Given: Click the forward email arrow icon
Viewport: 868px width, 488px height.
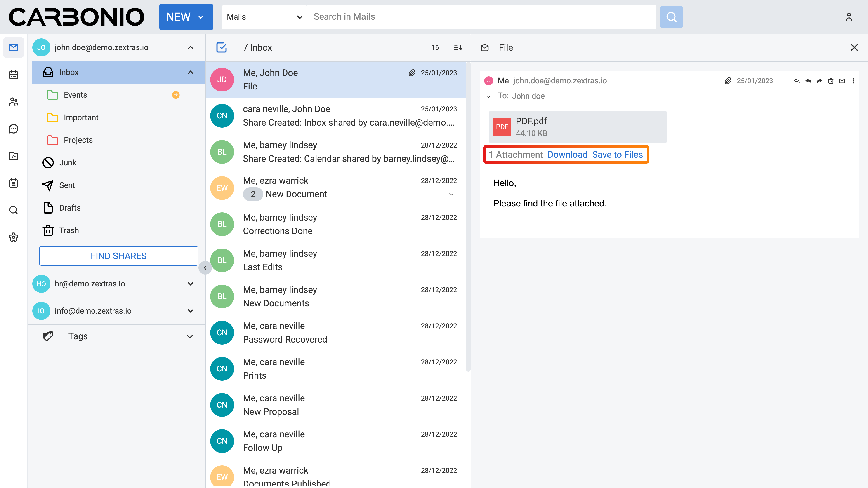Looking at the screenshot, I should [x=819, y=81].
